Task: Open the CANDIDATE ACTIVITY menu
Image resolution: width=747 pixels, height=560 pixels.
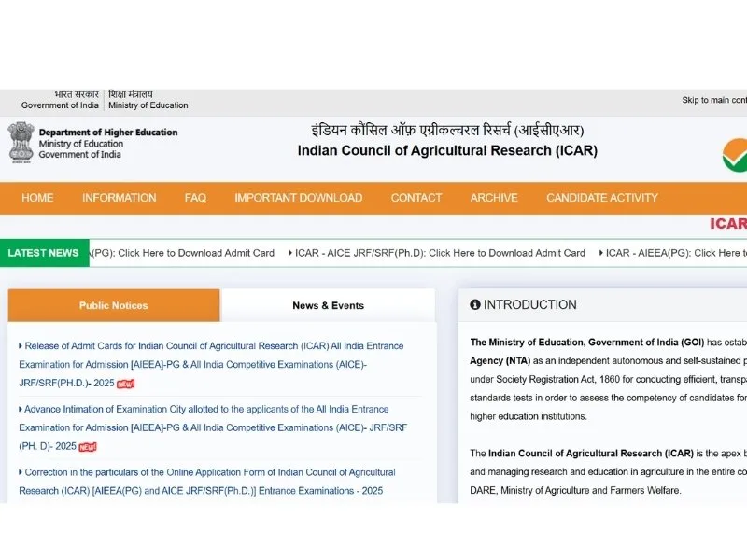Action: point(602,198)
